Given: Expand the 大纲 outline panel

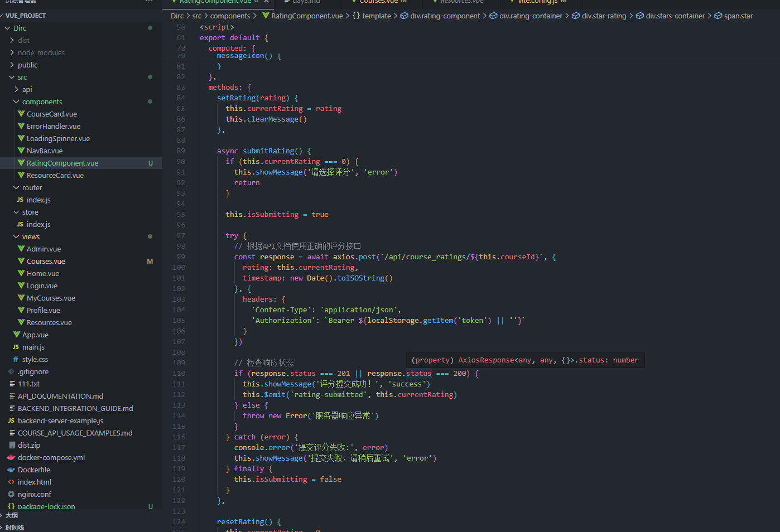Looking at the screenshot, I should 11,515.
